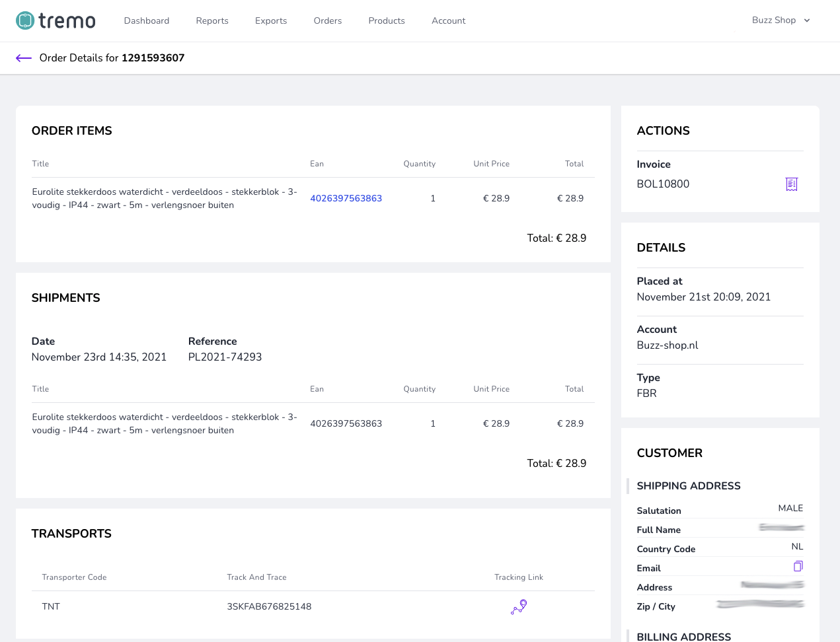Open the invoice BOL10800 document icon
Image resolution: width=840 pixels, height=642 pixels.
point(791,184)
